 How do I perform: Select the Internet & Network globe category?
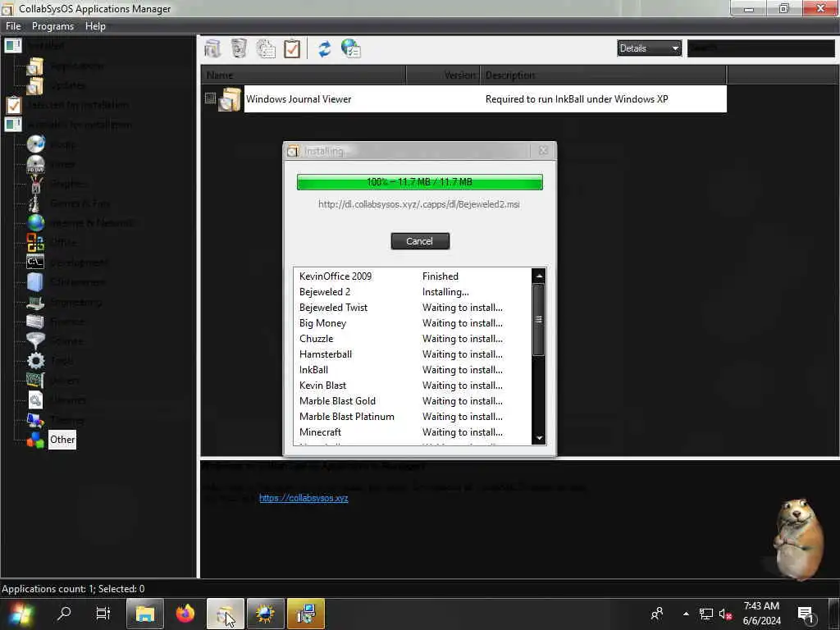point(80,223)
